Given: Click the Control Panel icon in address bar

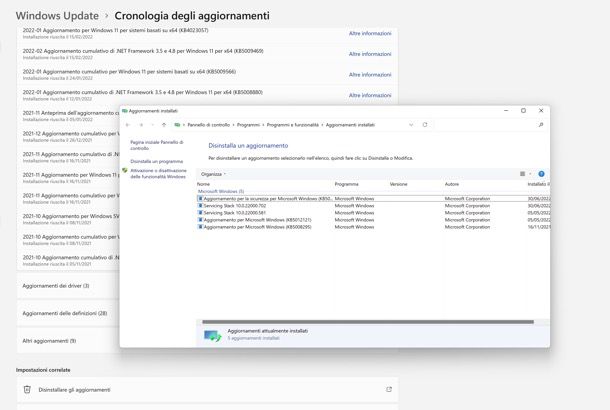Looking at the screenshot, I should pos(177,125).
